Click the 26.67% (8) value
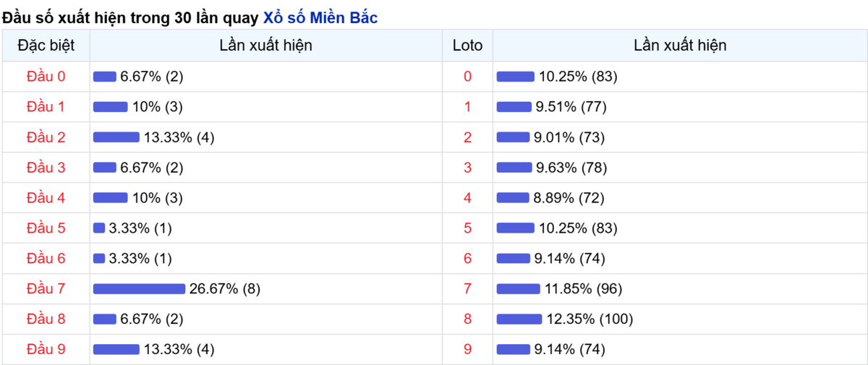Image resolution: width=868 pixels, height=365 pixels. click(225, 289)
